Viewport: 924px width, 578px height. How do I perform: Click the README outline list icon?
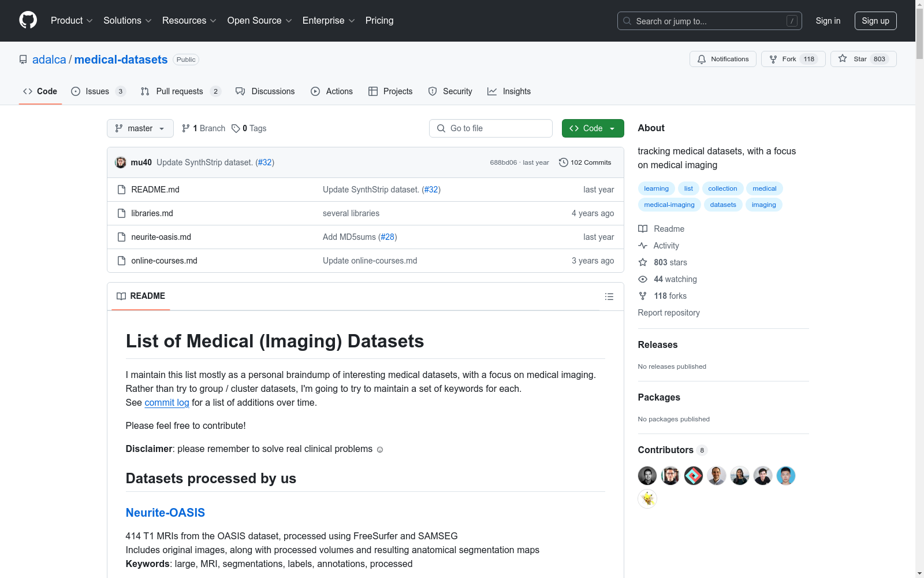click(x=609, y=297)
